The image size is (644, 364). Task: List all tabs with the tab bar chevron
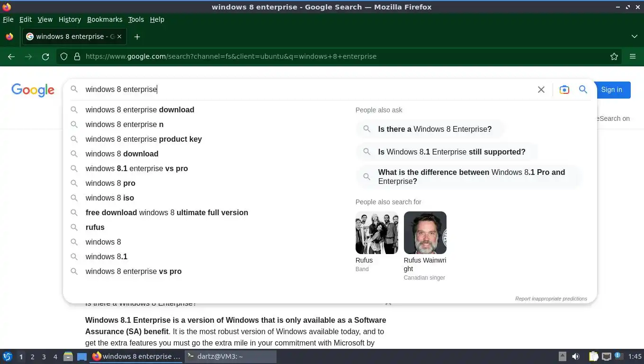pyautogui.click(x=635, y=36)
